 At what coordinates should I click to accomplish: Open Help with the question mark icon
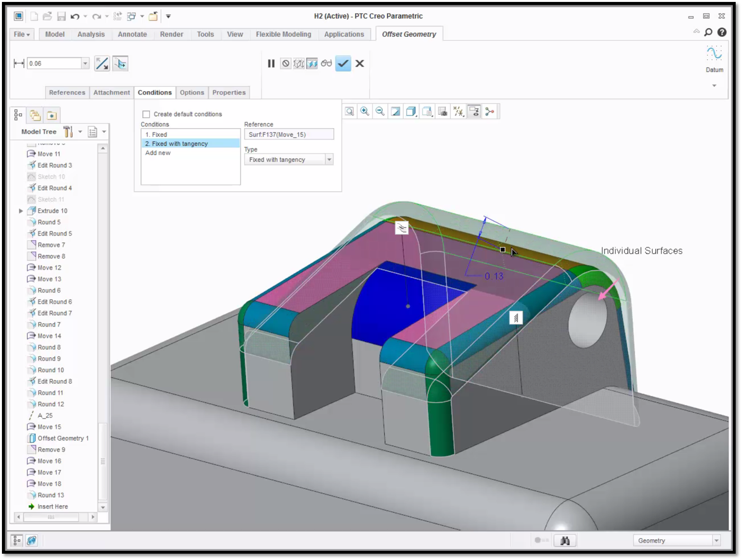(x=722, y=32)
